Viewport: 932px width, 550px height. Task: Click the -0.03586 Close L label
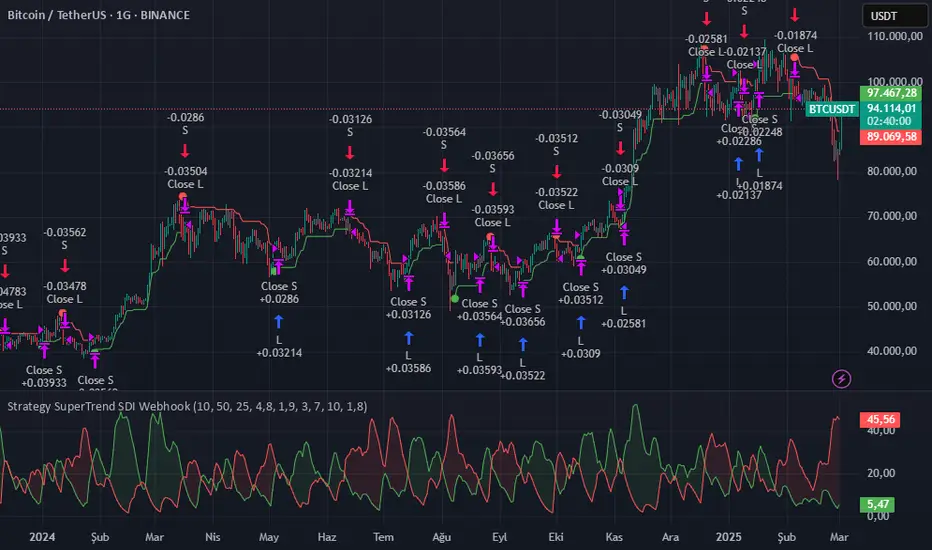pyautogui.click(x=444, y=192)
